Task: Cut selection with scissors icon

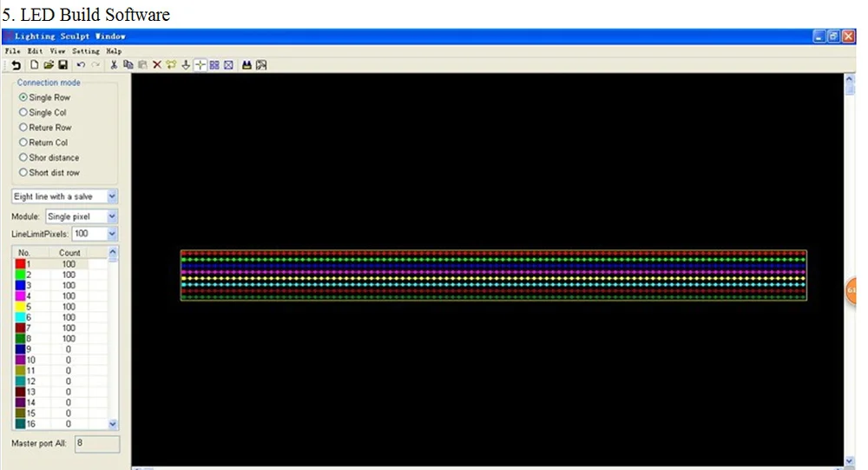Action: tap(114, 65)
